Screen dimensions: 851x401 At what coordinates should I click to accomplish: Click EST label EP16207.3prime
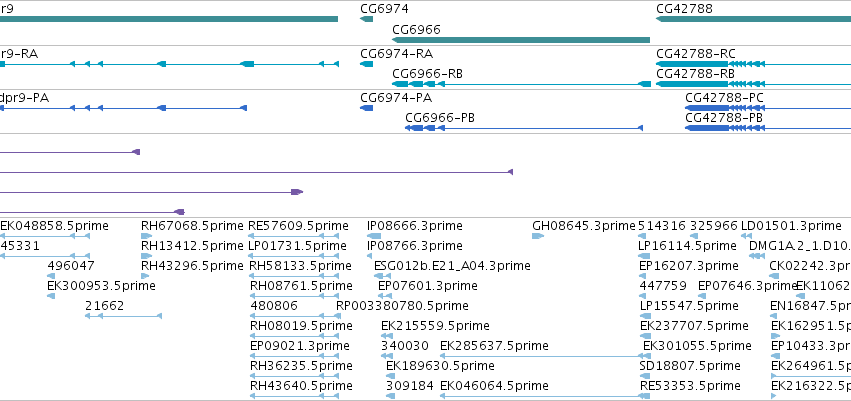click(689, 266)
